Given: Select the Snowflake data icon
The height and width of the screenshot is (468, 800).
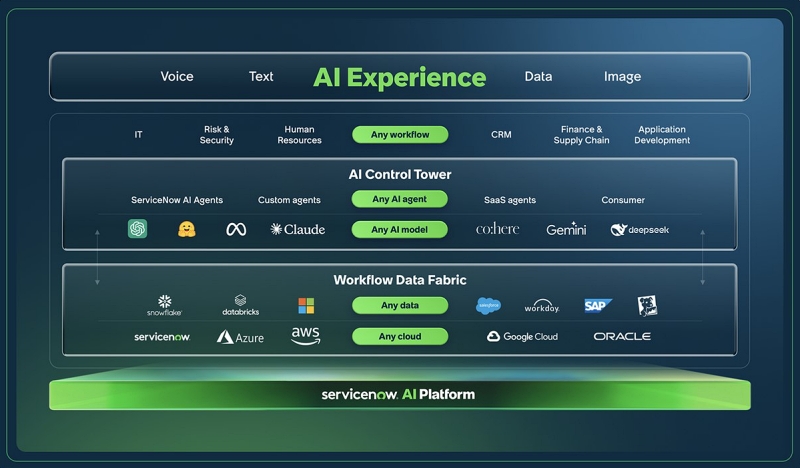Looking at the screenshot, I should (x=164, y=305).
